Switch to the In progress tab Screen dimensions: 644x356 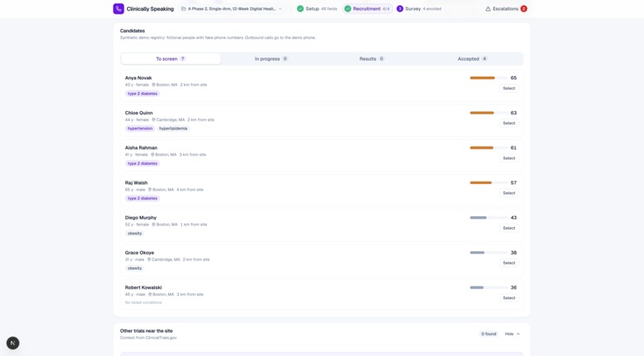point(271,58)
